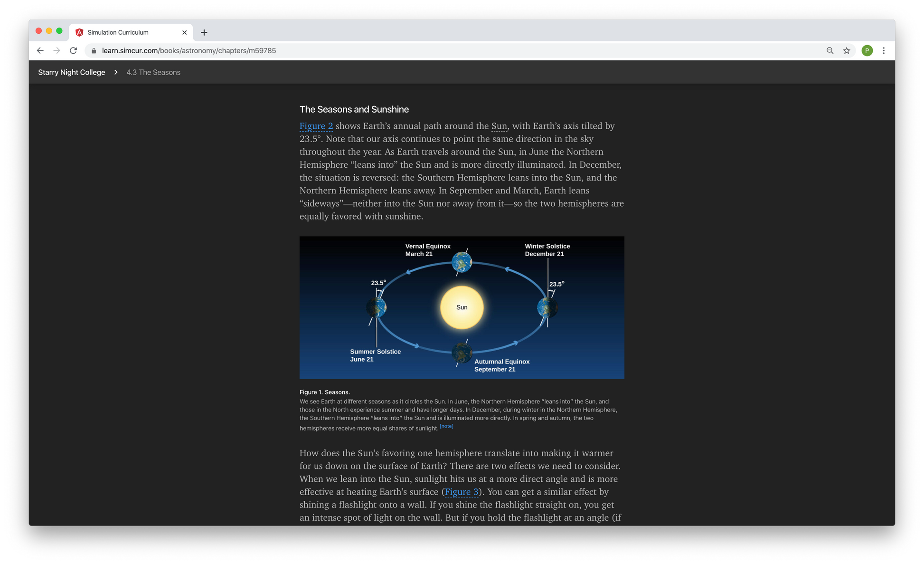Bookmark this page with the star icon
Screen dimensions: 924x564
click(846, 50)
